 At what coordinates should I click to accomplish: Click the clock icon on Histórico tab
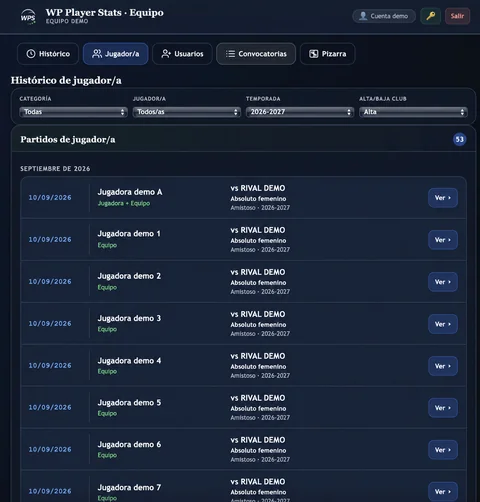click(x=31, y=54)
